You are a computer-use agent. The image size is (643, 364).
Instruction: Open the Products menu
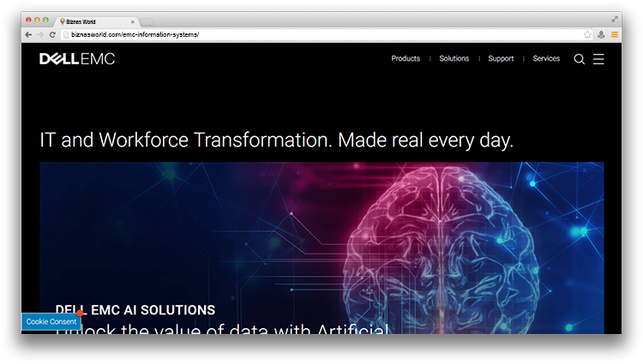click(406, 58)
